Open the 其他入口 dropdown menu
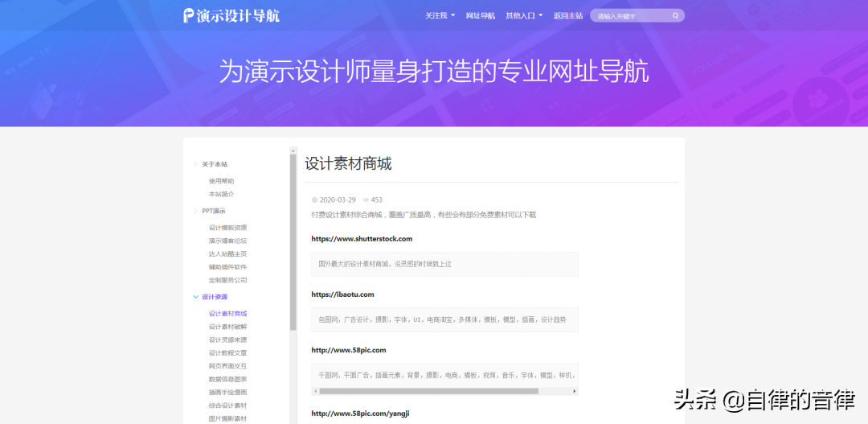Screen dimensions: 868x424 coord(524,15)
